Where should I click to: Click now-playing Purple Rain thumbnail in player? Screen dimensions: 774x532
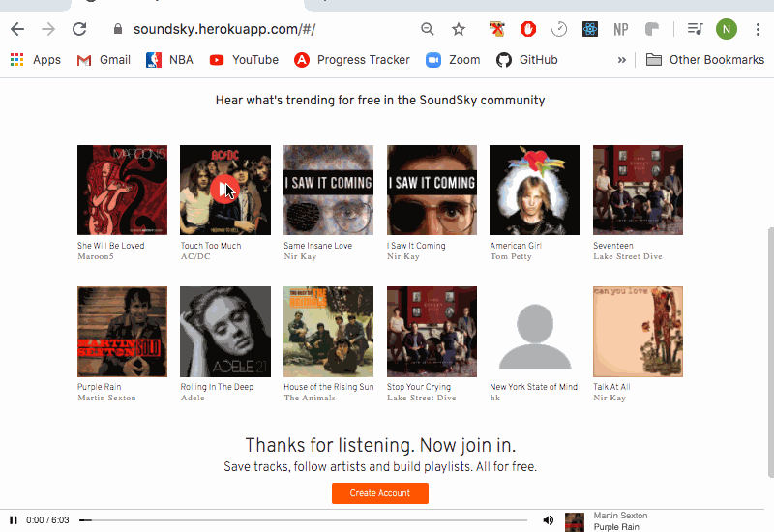(575, 522)
